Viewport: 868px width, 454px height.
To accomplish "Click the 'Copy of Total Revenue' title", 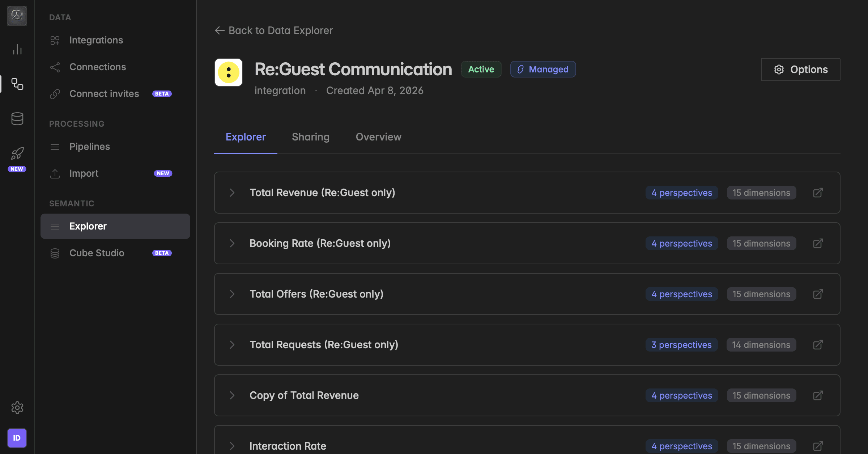I will tap(304, 395).
